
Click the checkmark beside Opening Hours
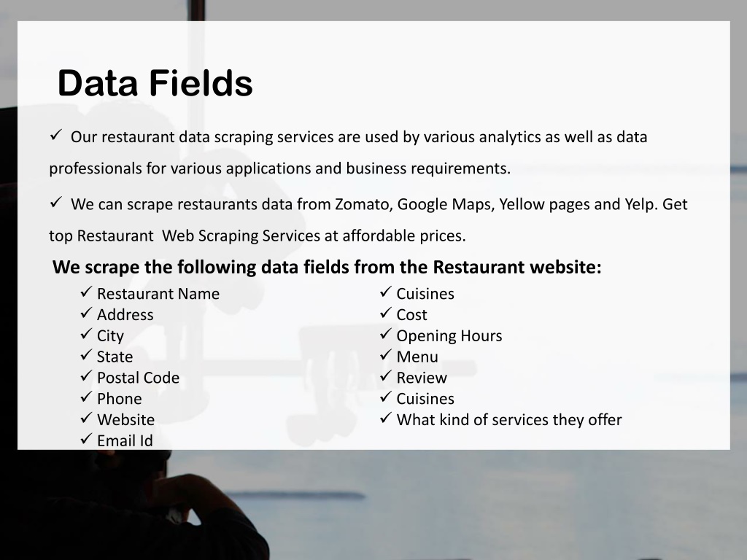[x=385, y=334]
